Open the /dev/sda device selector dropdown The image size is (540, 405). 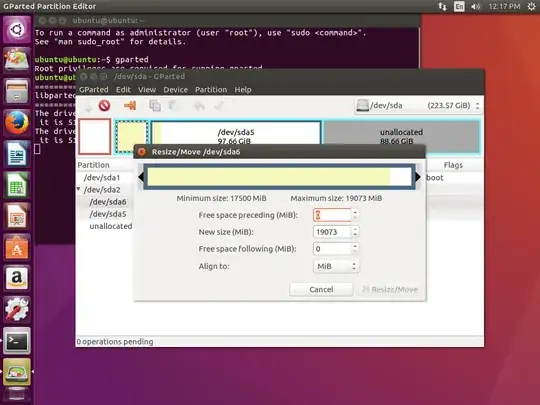(x=418, y=105)
